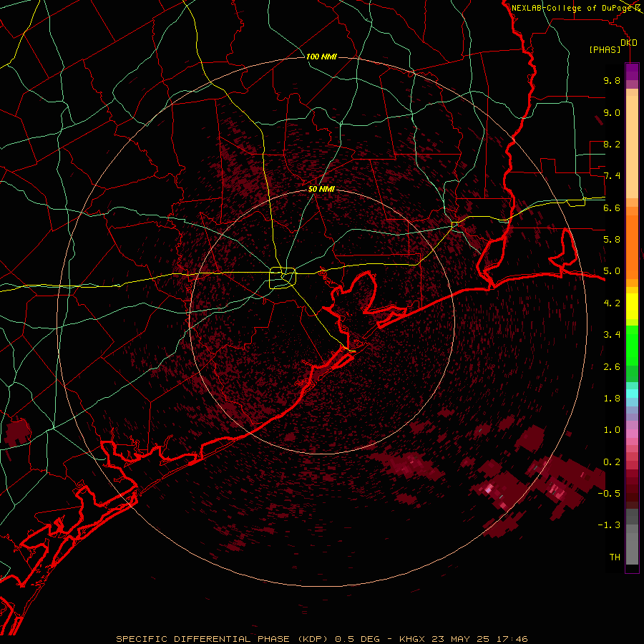This screenshot has width=644, height=644.
Task: Click the 5.8 scale value
Action: [612, 240]
